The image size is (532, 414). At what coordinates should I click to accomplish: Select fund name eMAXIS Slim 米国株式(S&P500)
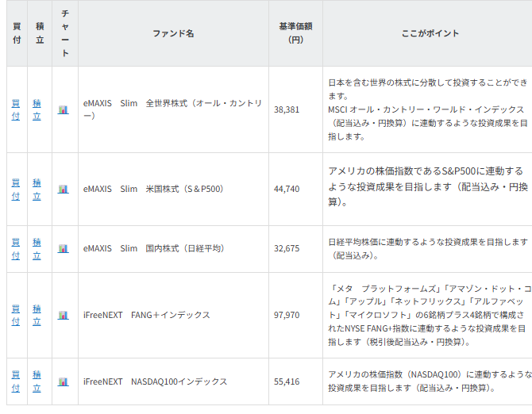pyautogui.click(x=153, y=189)
